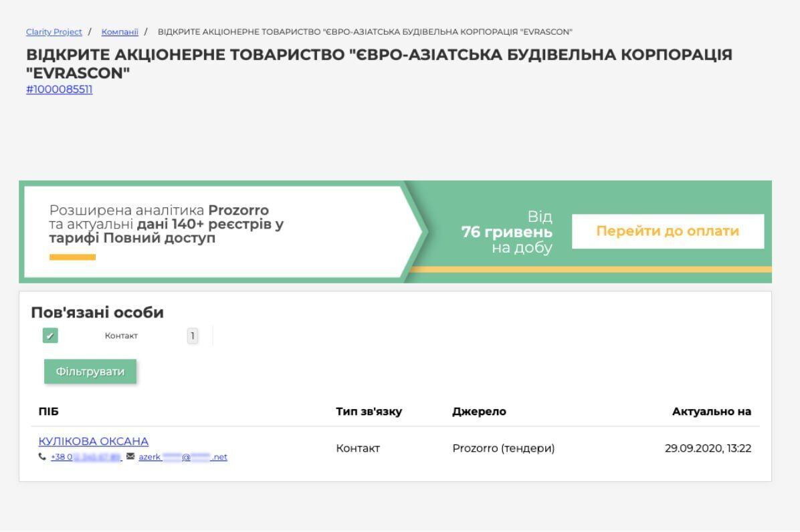The width and height of the screenshot is (800, 532).
Task: Click the envelope email icon
Action: click(130, 456)
